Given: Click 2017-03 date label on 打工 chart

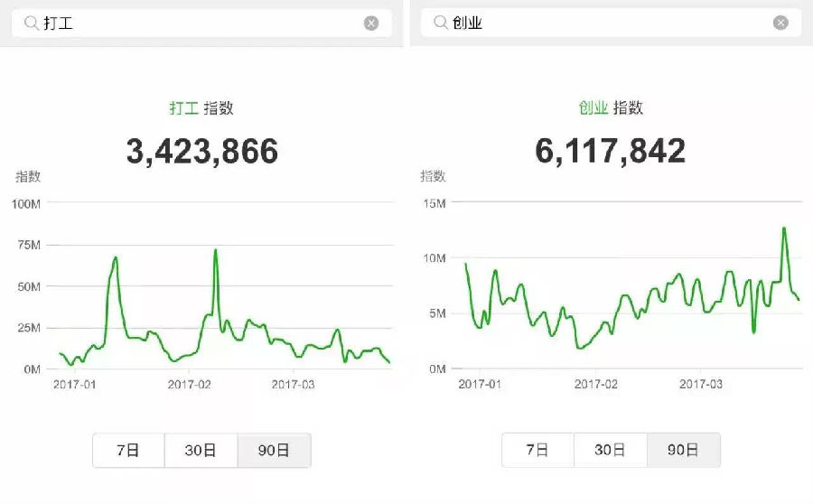Looking at the screenshot, I should (293, 384).
